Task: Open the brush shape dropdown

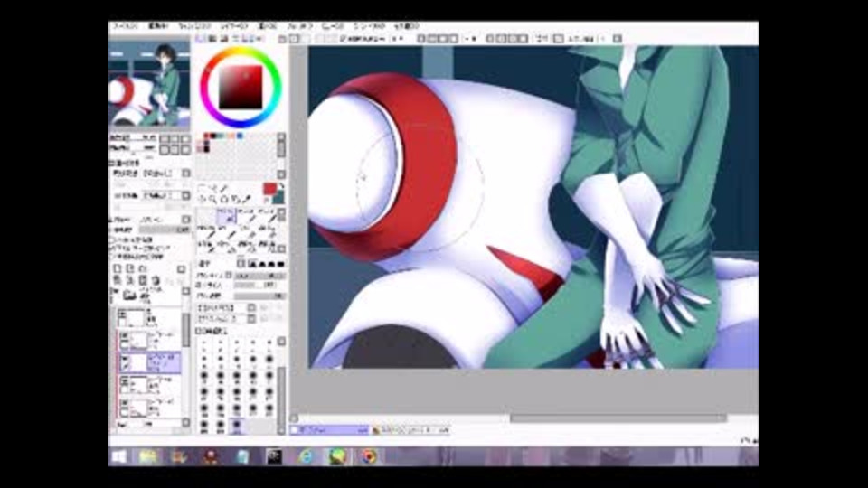Action: 251,307
